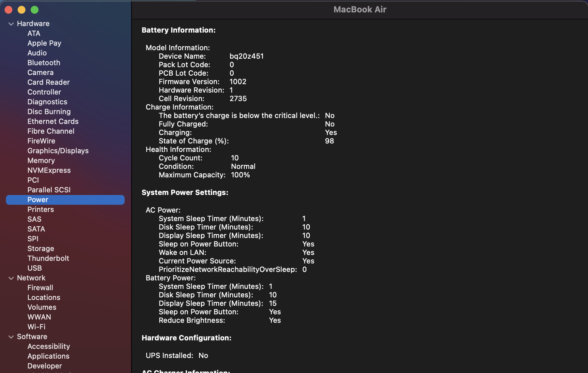Open Firewall under Network
This screenshot has width=588, height=373.
40,288
